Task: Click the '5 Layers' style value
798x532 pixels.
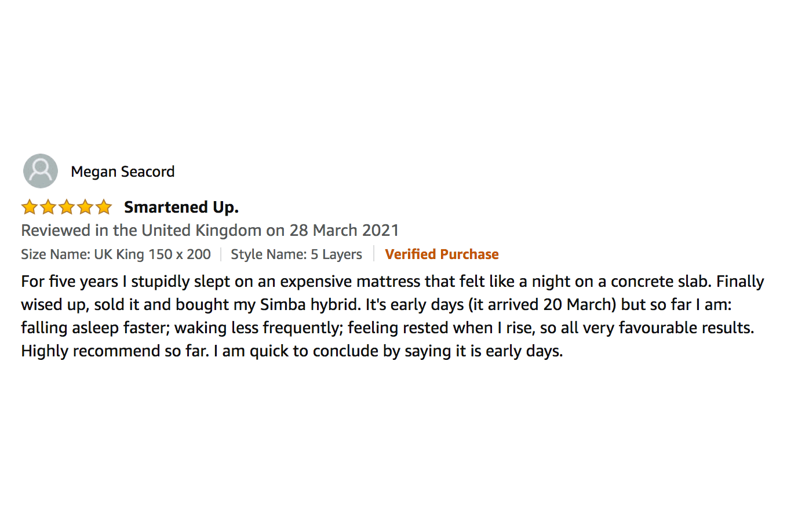Action: [336, 254]
